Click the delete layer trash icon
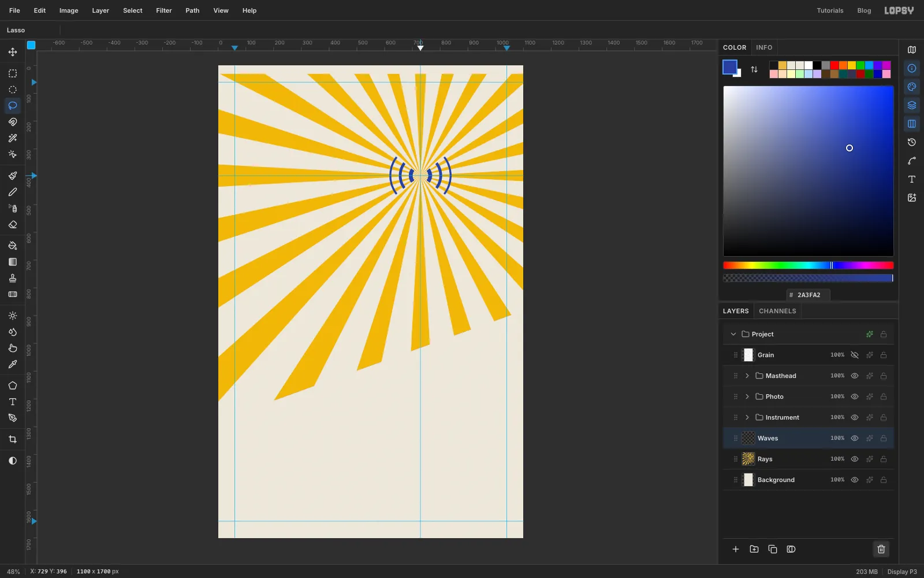The height and width of the screenshot is (578, 924). [x=881, y=549]
